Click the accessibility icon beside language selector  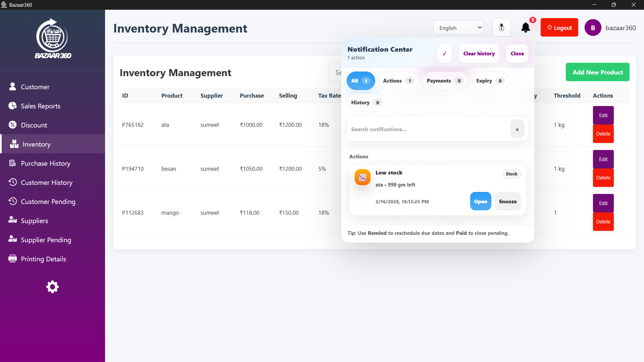point(501,28)
